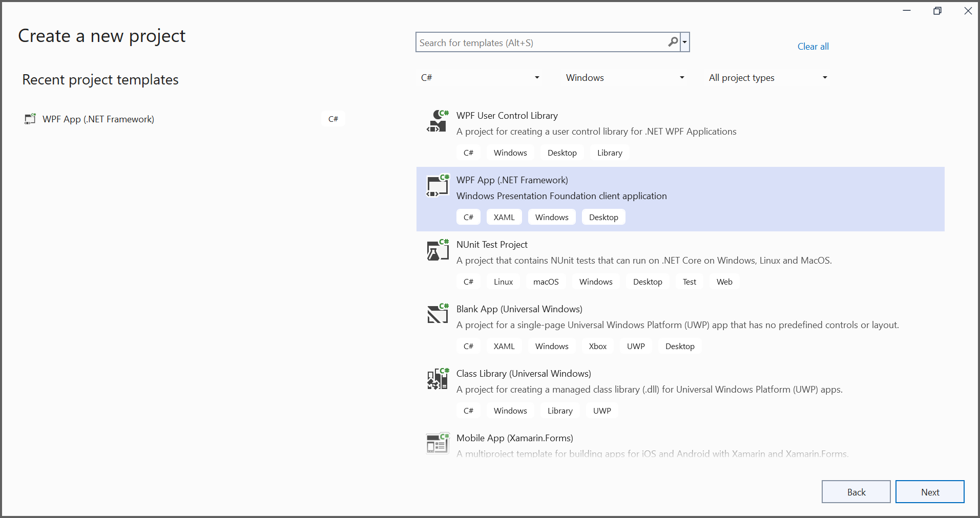Click Desktop tag under WPF User Control Library
This screenshot has height=518, width=980.
click(562, 153)
